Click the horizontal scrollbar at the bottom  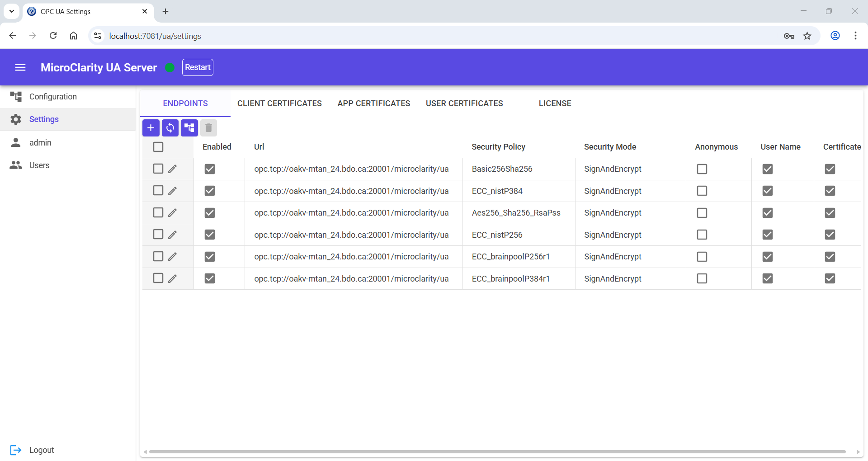point(497,452)
